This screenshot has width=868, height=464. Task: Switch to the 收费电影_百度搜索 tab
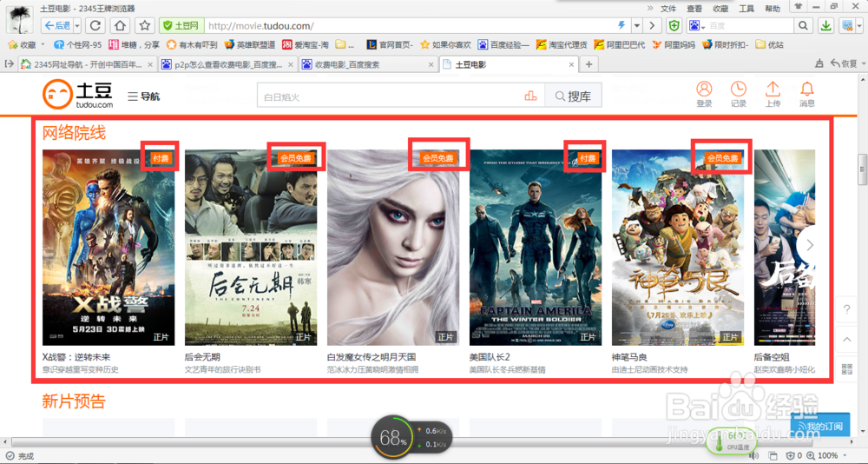point(369,65)
